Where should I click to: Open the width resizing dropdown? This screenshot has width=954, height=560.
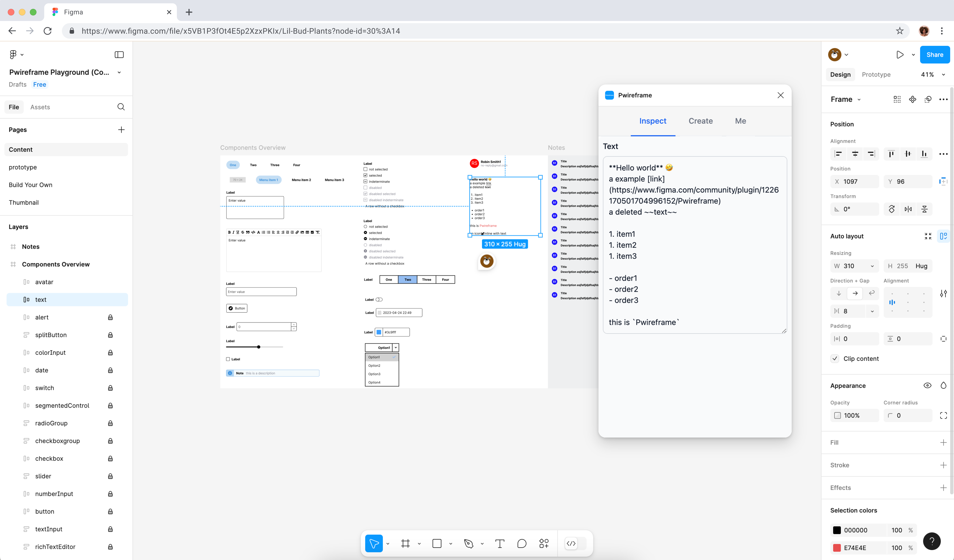coord(872,266)
